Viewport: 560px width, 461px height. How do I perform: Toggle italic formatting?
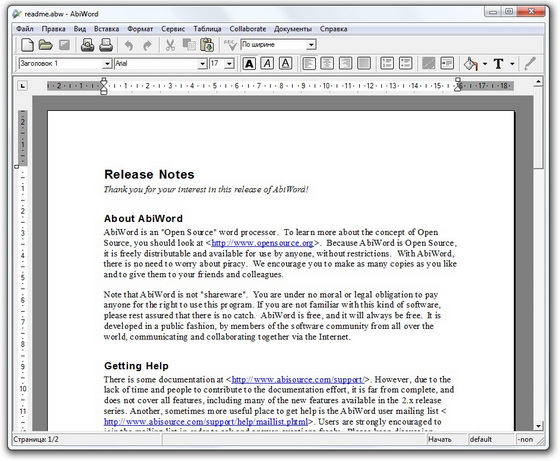267,64
